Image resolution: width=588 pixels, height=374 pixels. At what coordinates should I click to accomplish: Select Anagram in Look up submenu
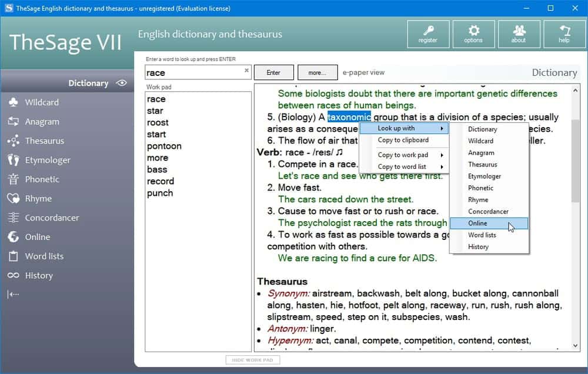coord(489,153)
